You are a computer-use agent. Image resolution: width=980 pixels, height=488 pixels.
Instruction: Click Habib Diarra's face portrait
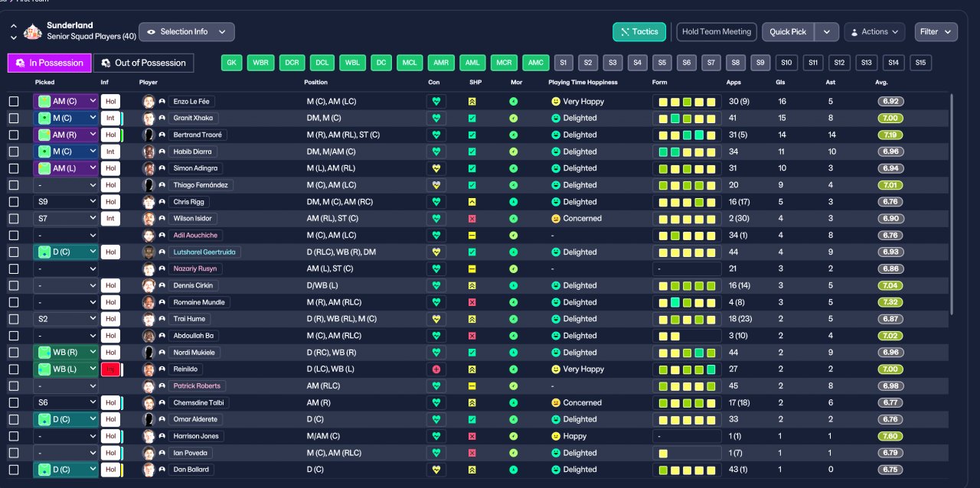click(149, 151)
